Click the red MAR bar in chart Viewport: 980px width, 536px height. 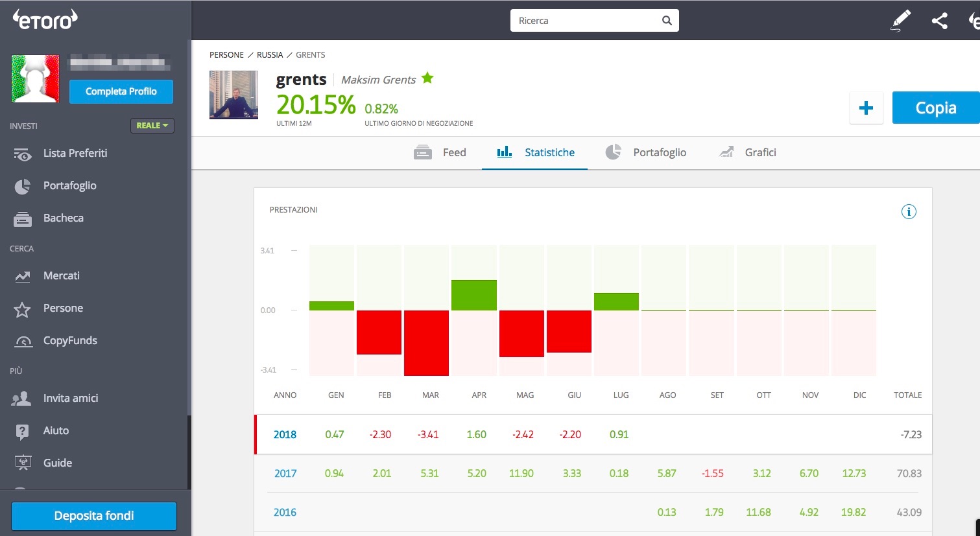coord(427,343)
